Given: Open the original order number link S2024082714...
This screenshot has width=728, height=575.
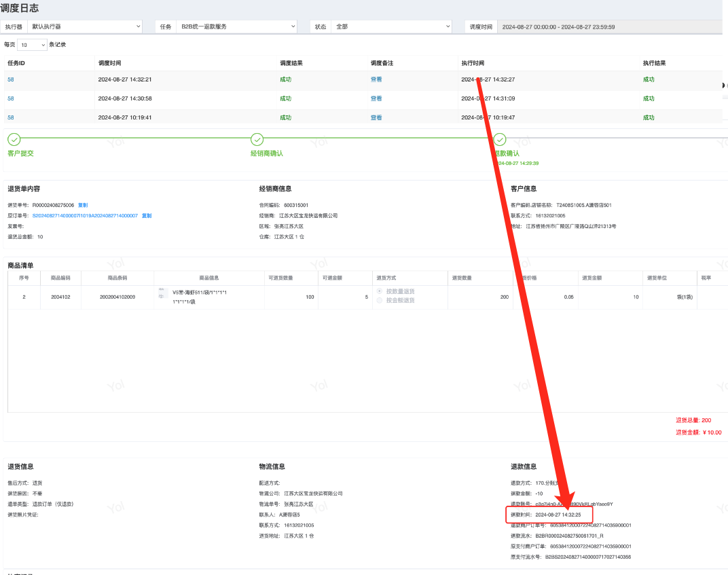Looking at the screenshot, I should click(x=85, y=216).
